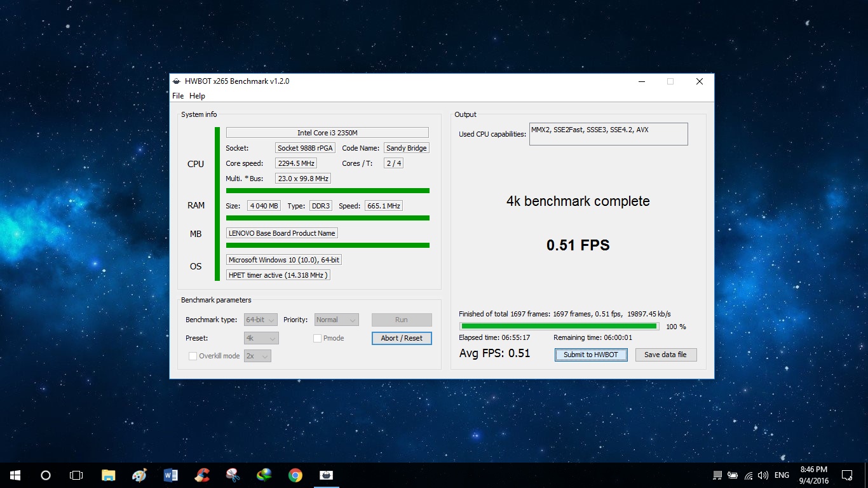Open Task View on the taskbar
The height and width of the screenshot is (488, 868).
click(76, 475)
